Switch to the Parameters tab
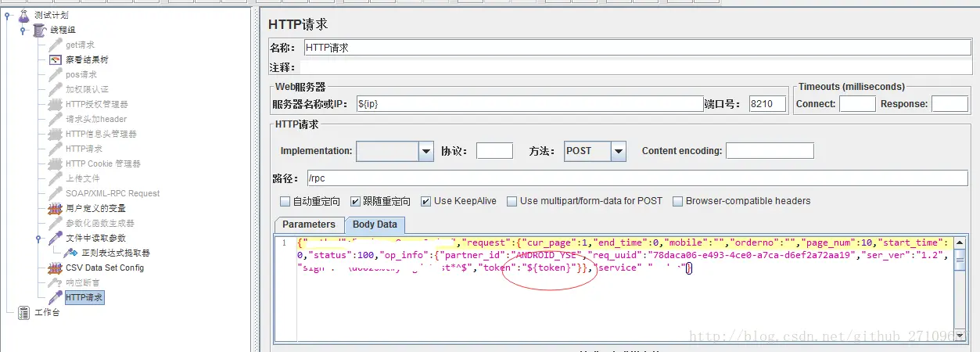980x352 pixels. pos(308,224)
